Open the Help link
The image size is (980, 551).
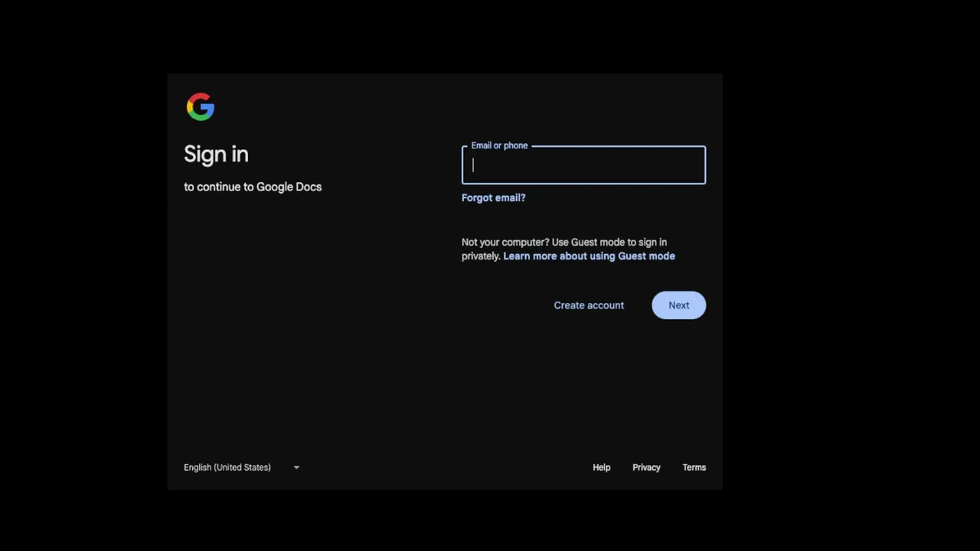(601, 468)
